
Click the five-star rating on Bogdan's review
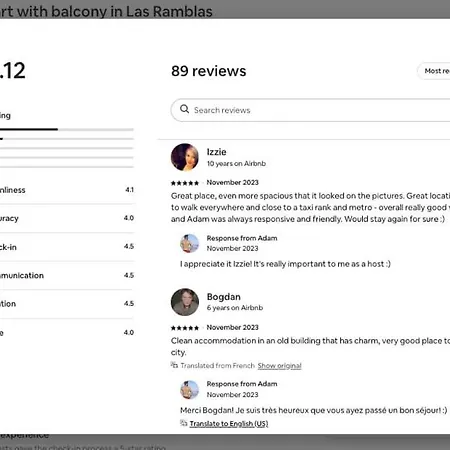click(x=185, y=328)
